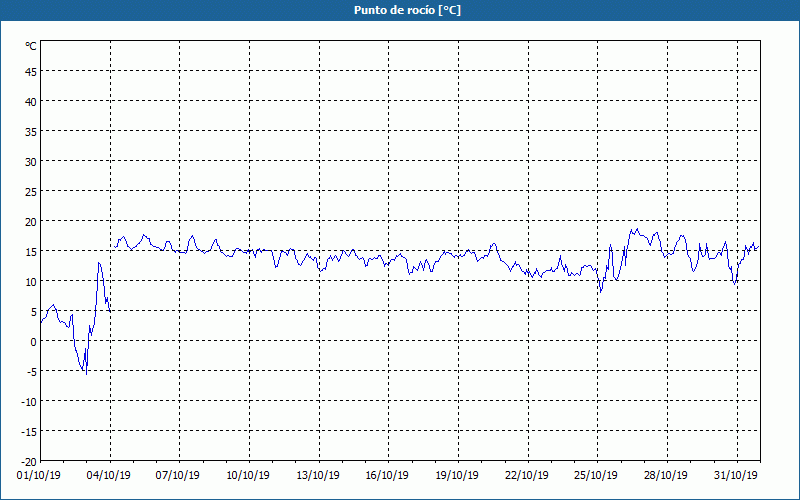Select date label 13/10/19
This screenshot has width=800, height=500.
[x=318, y=476]
